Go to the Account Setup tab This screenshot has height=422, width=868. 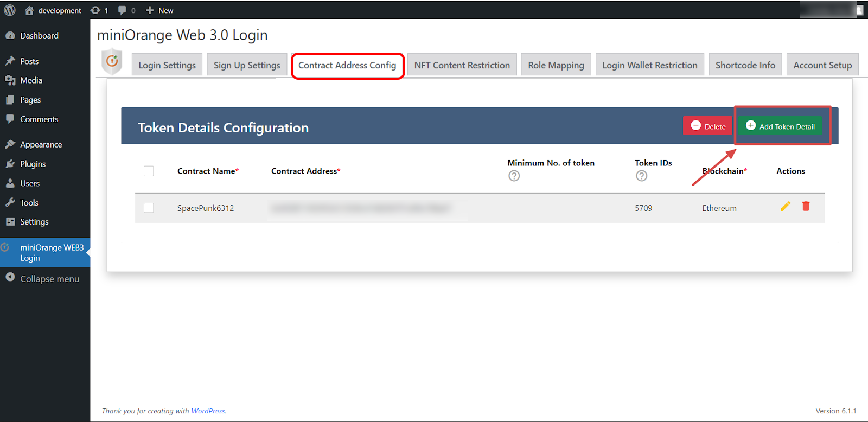point(822,65)
